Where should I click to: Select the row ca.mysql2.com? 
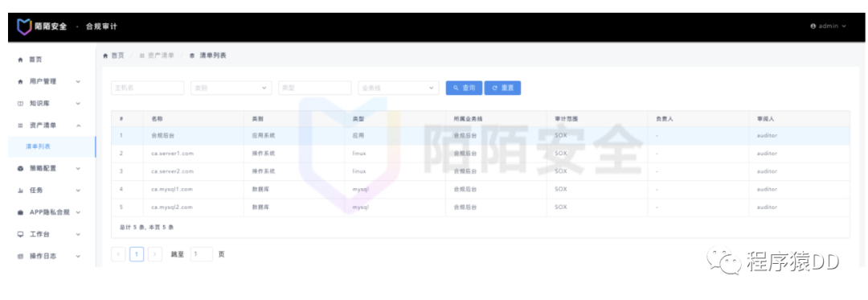tap(481, 207)
